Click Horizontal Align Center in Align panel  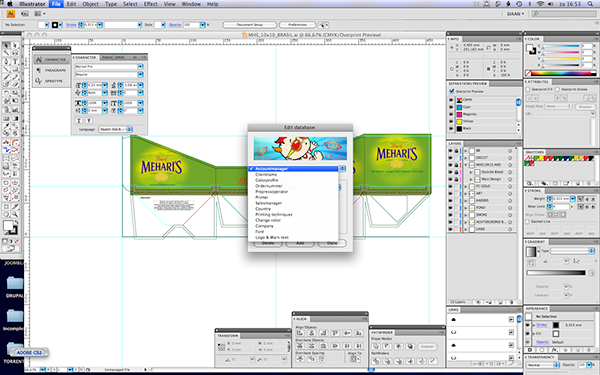click(x=311, y=333)
